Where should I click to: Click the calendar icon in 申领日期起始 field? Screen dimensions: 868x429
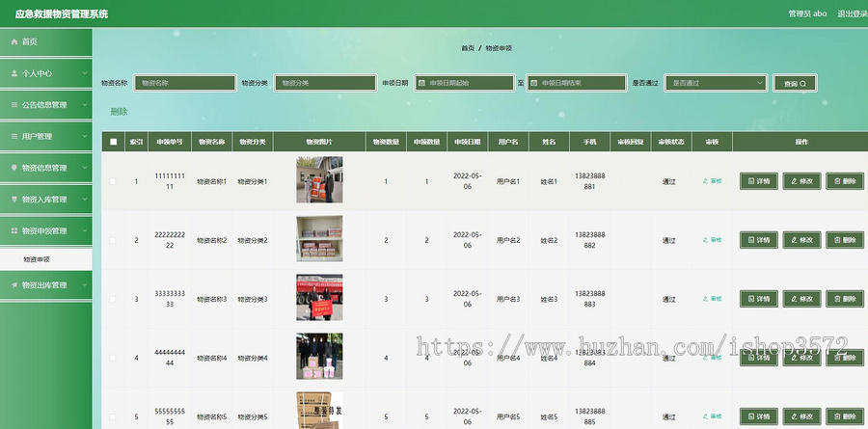click(421, 83)
